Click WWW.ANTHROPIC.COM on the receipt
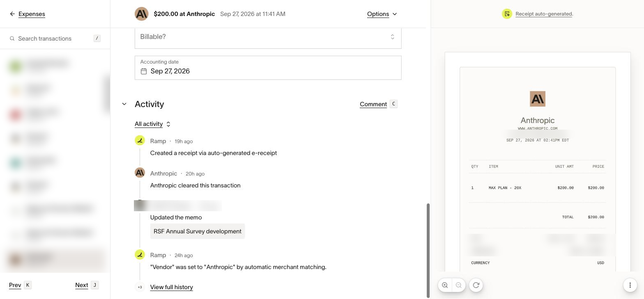This screenshot has height=299, width=644. 538,128
